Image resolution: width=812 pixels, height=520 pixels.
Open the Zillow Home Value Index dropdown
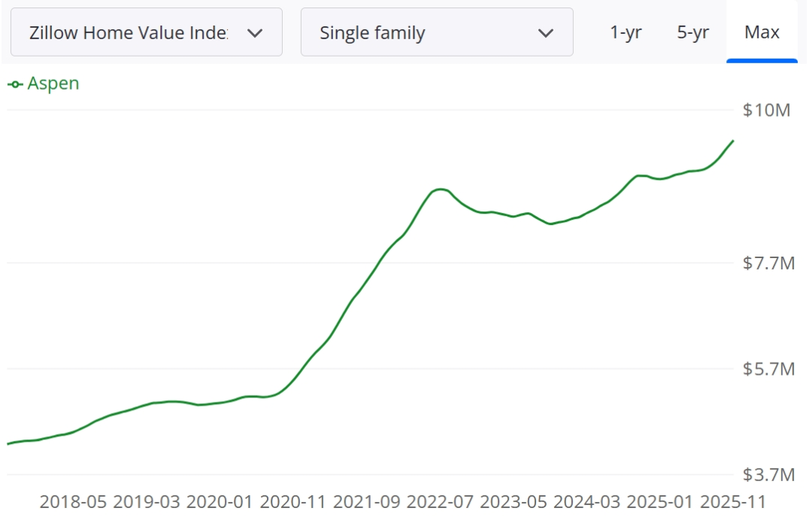[x=146, y=32]
